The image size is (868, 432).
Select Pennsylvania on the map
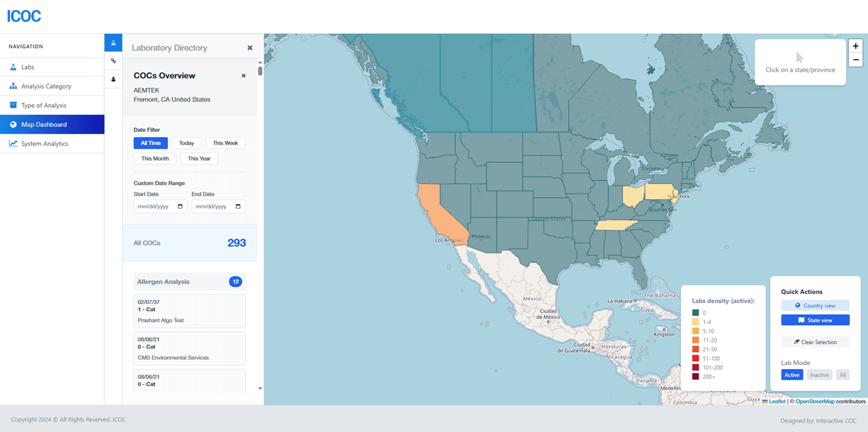659,191
